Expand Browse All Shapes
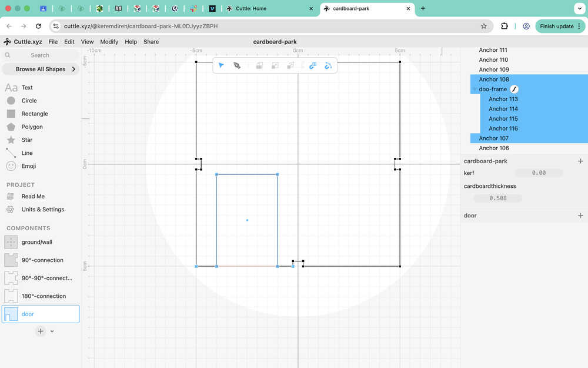This screenshot has width=588, height=368. click(x=41, y=69)
